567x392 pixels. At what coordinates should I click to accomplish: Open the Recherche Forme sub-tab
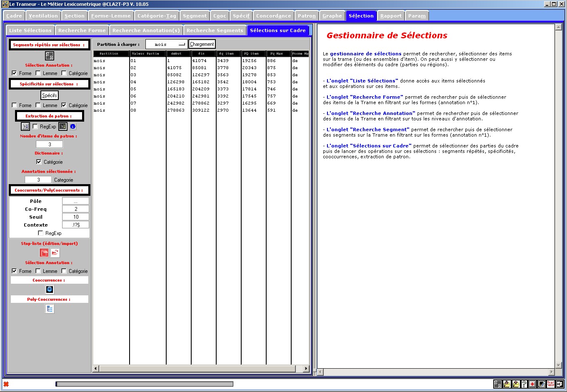click(82, 30)
